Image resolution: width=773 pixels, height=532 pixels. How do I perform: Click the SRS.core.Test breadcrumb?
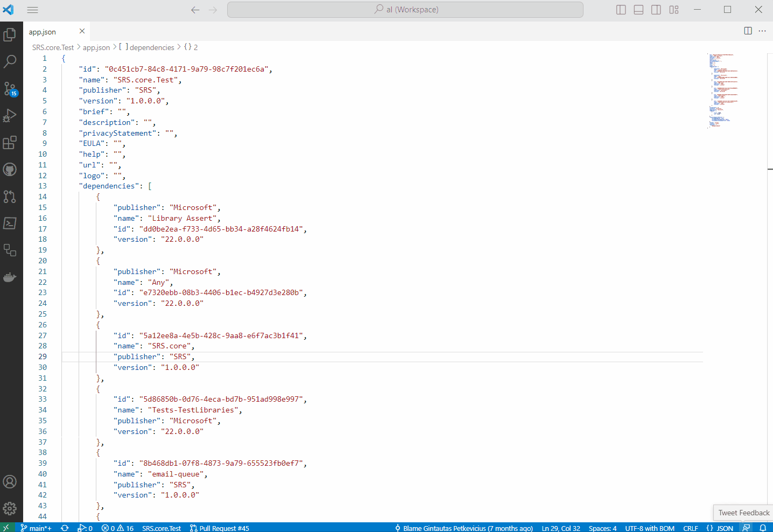(x=53, y=47)
